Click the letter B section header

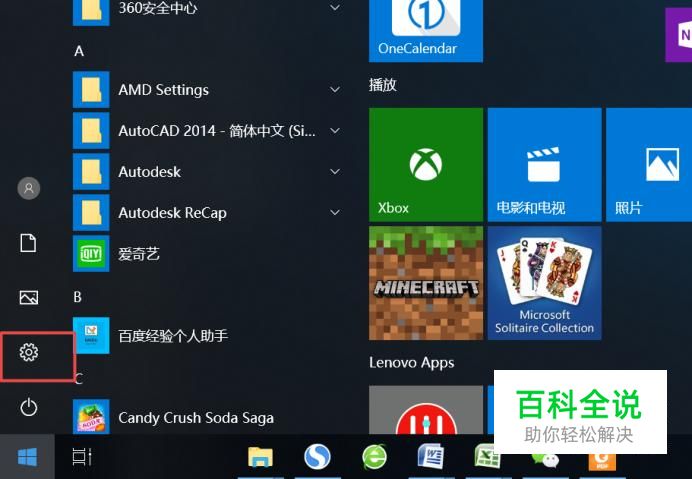[78, 297]
